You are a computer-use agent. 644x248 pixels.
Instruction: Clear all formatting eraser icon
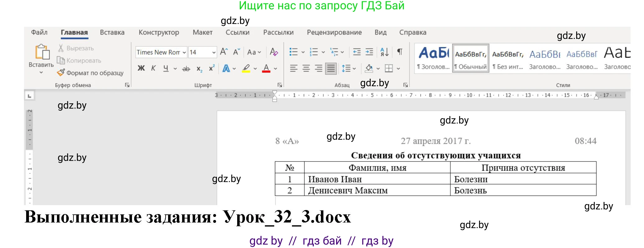[274, 52]
